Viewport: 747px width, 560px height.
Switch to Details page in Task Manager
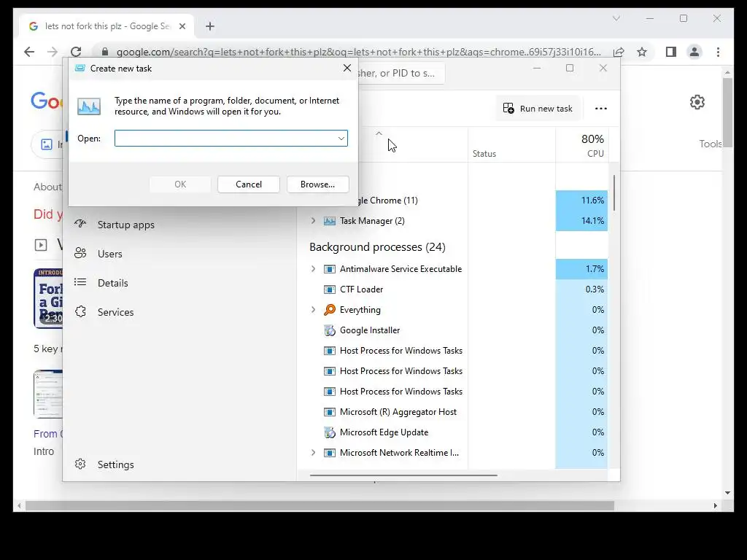tap(112, 283)
